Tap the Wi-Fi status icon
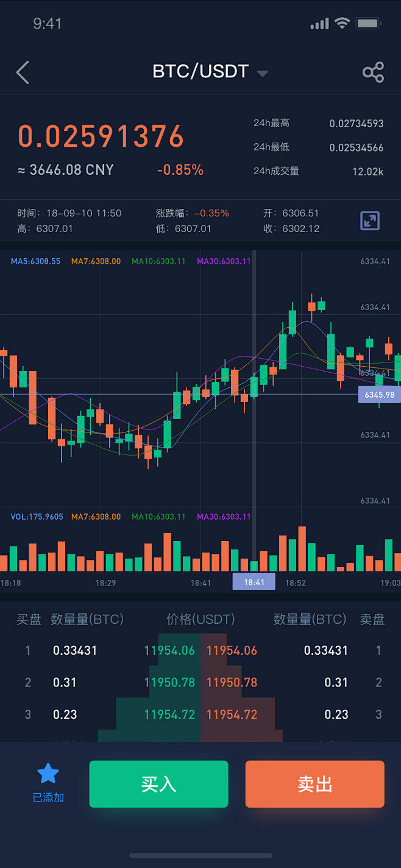401x868 pixels. click(x=342, y=24)
